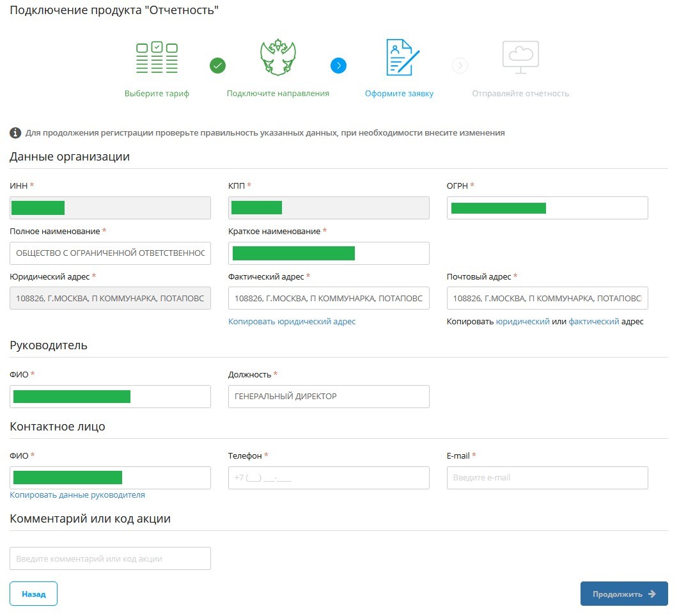Image resolution: width=679 pixels, height=616 pixels.
Task: Click the document with pen icon
Action: [x=402, y=58]
